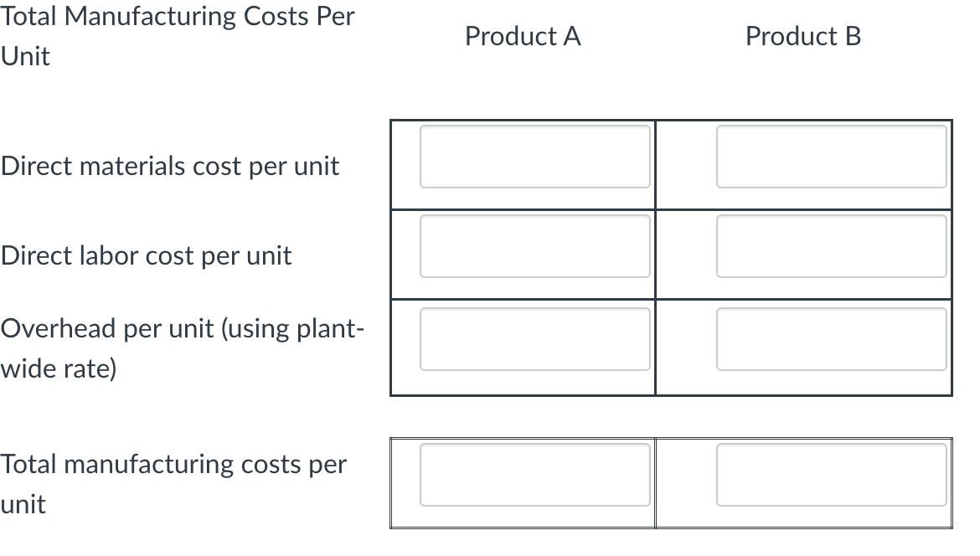The image size is (980, 556).
Task: Select the Product B column header
Action: point(803,36)
